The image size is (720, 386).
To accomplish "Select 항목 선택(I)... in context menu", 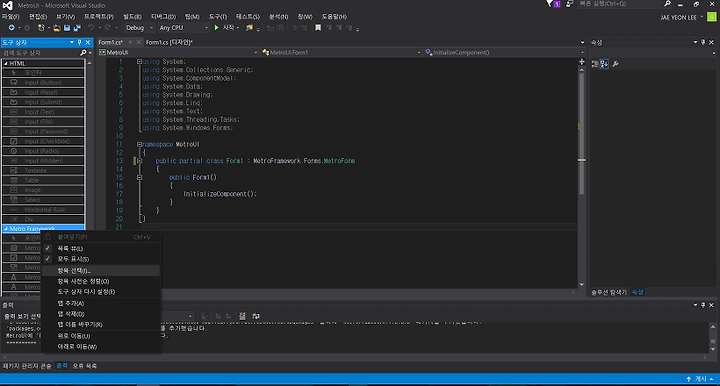I will pos(101,271).
